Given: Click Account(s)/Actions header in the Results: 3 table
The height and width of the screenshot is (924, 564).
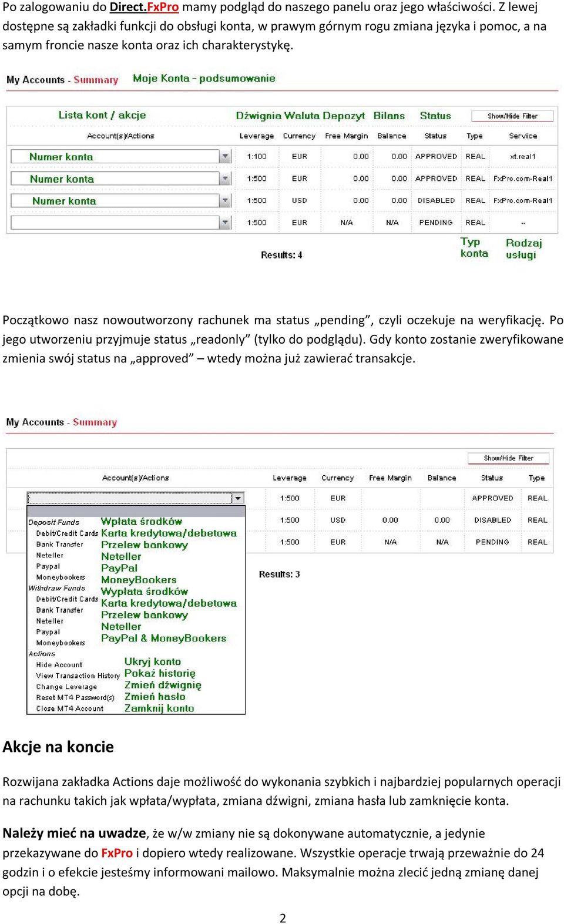Looking at the screenshot, I should click(136, 478).
